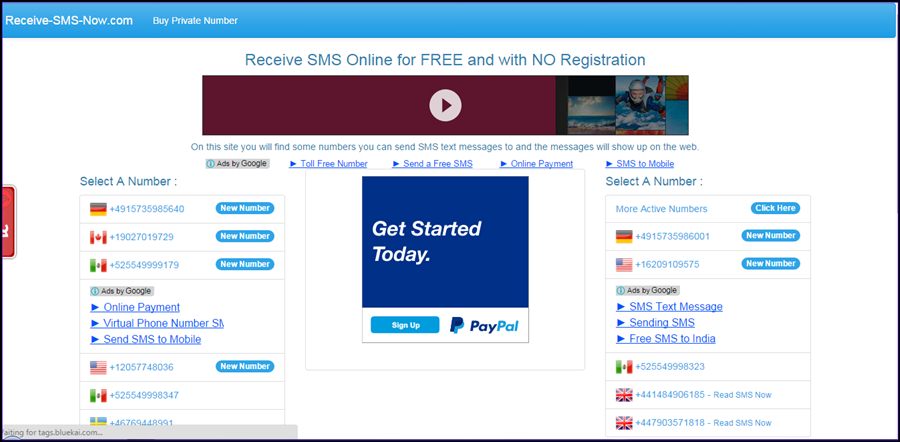The width and height of the screenshot is (900, 442).
Task: Click the German flag beside +4915735986001
Action: coord(624,236)
